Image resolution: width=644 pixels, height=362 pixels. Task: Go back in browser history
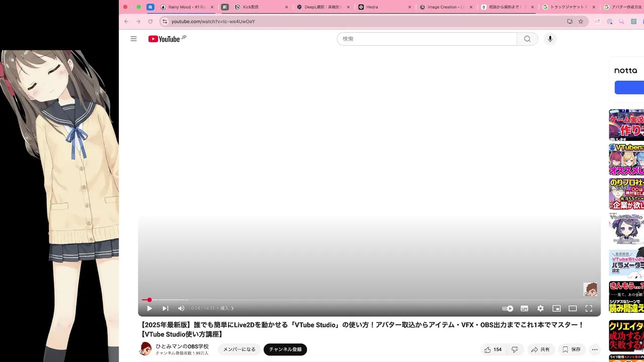click(126, 22)
